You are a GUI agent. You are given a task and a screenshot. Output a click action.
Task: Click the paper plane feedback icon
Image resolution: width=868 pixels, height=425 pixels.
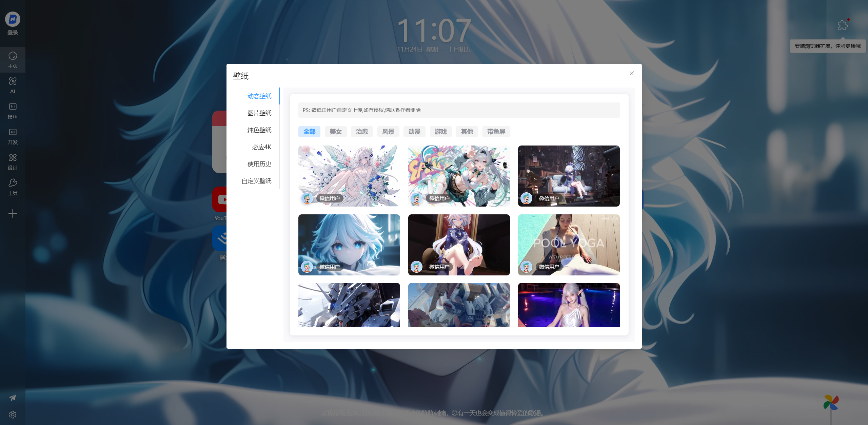click(13, 398)
